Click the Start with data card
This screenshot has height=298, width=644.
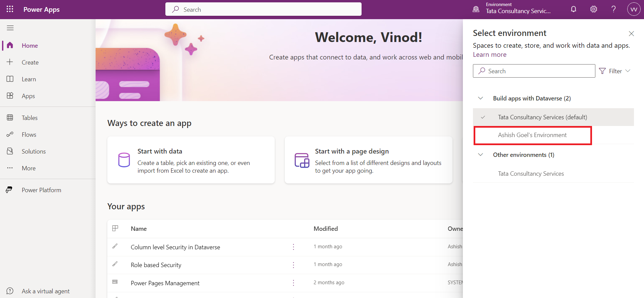coord(191,160)
